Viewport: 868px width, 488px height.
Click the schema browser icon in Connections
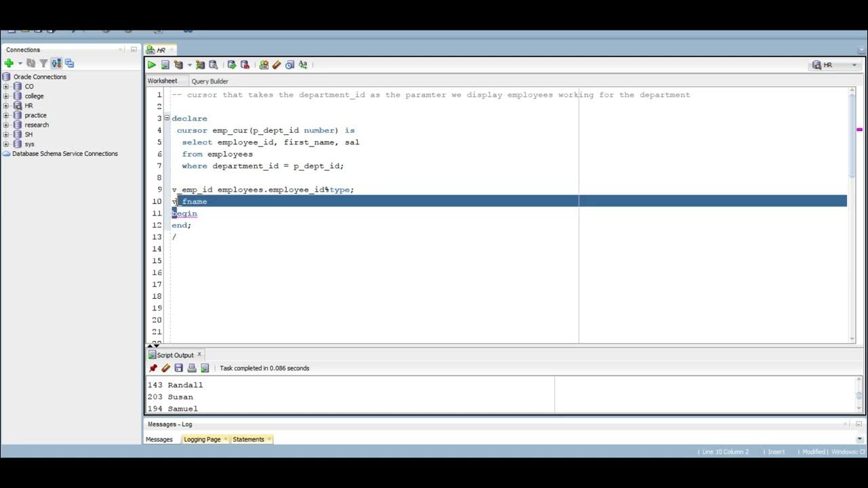coord(69,63)
